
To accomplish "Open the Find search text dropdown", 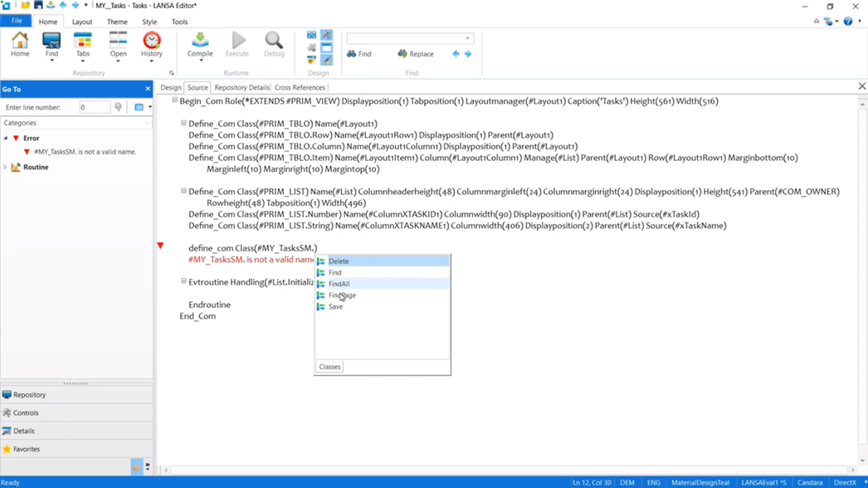I will pos(468,38).
